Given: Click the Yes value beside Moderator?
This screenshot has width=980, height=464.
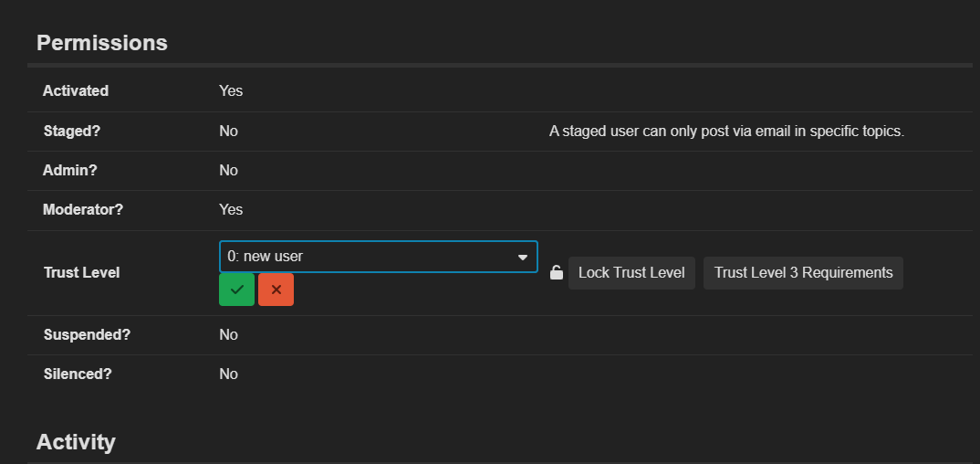Looking at the screenshot, I should (x=231, y=209).
